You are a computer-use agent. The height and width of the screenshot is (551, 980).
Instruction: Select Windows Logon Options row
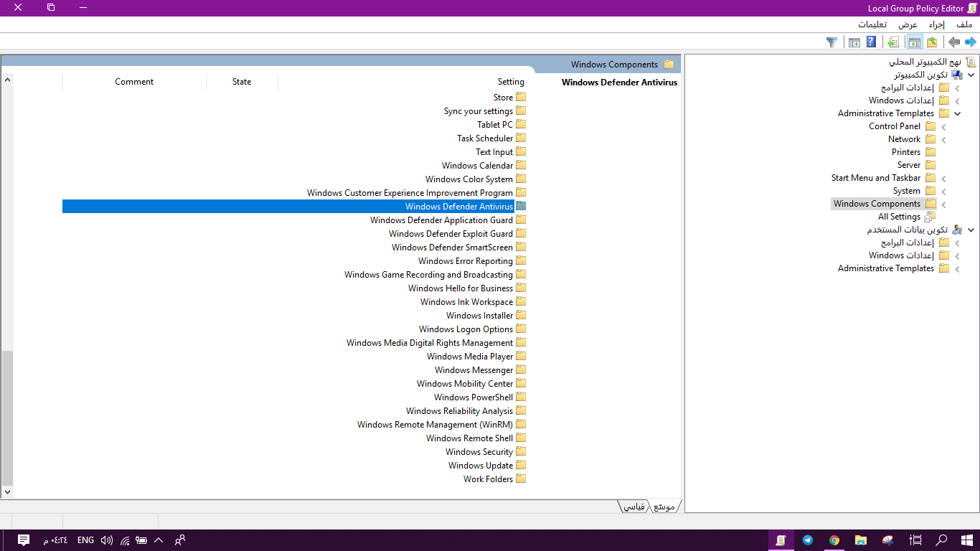click(294, 329)
